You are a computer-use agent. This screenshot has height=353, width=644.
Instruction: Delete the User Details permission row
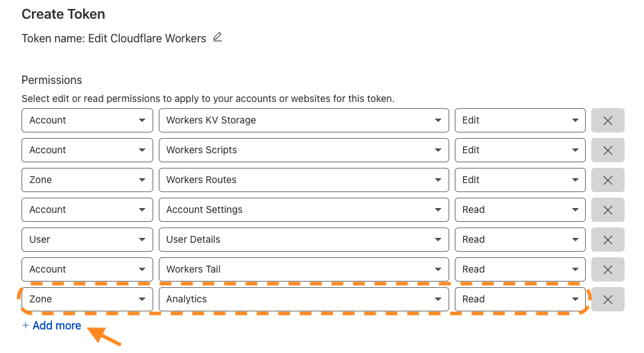[607, 239]
